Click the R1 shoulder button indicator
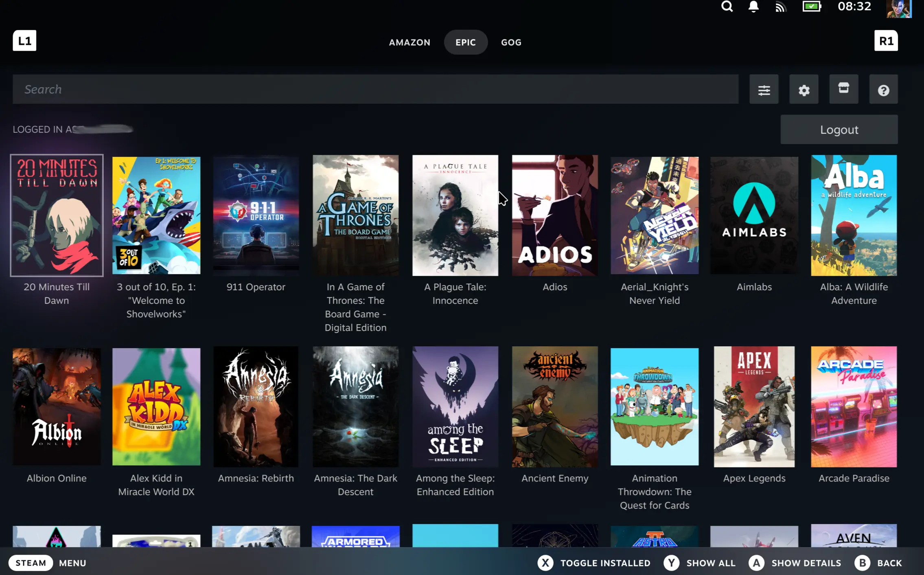The image size is (924, 575). (x=886, y=41)
